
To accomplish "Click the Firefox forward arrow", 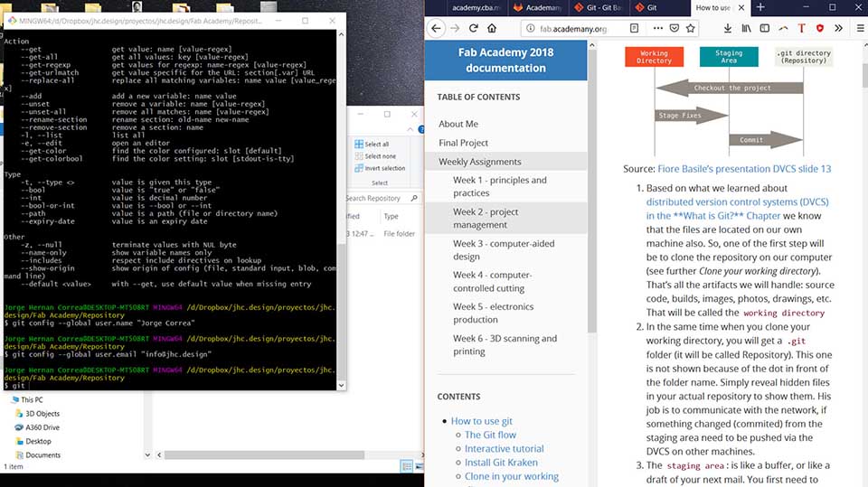I will tap(455, 28).
